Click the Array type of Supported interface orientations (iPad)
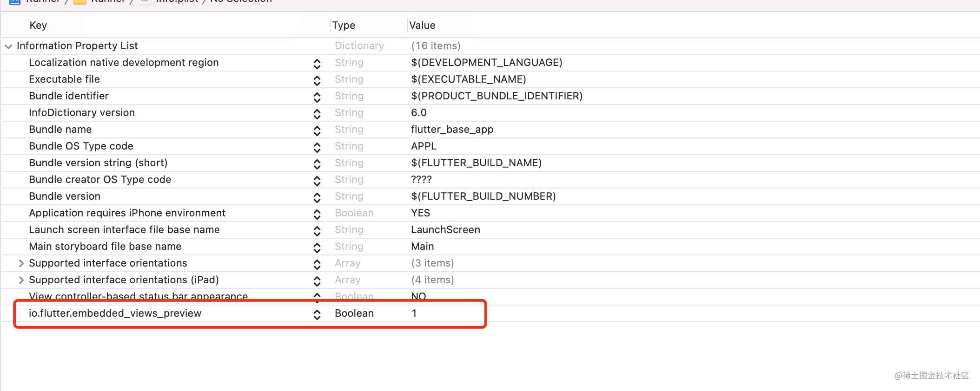980x391 pixels. click(348, 280)
